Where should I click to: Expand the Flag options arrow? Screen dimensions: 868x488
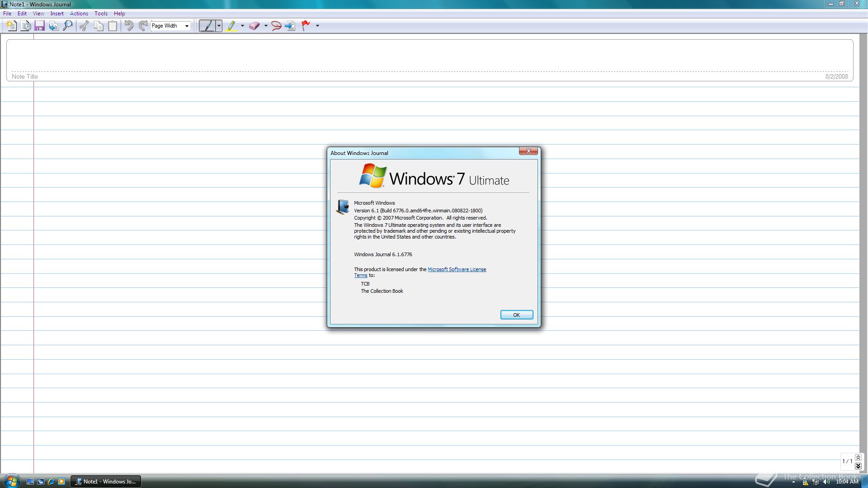point(317,26)
